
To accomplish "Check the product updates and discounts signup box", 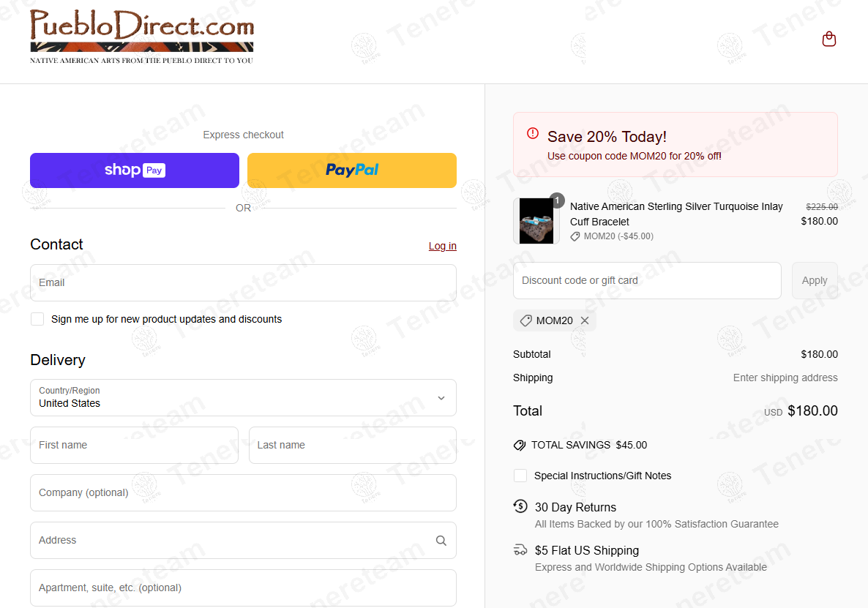I will [x=37, y=319].
